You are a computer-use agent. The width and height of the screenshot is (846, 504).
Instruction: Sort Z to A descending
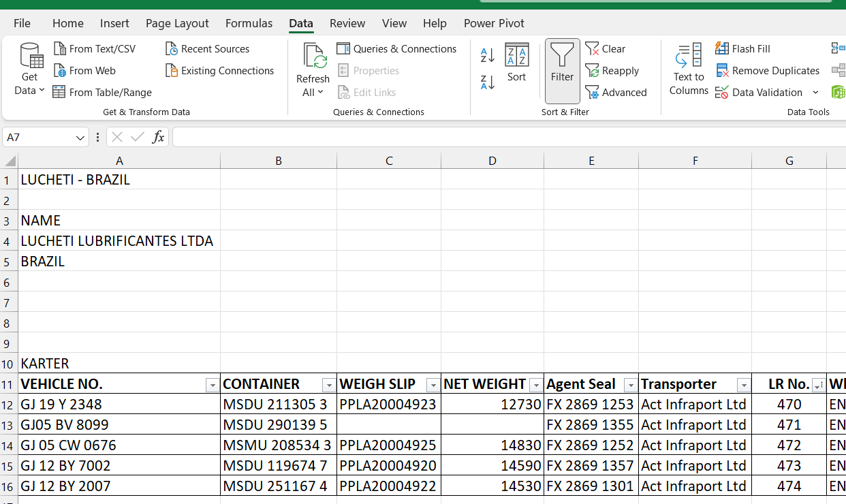[x=488, y=83]
